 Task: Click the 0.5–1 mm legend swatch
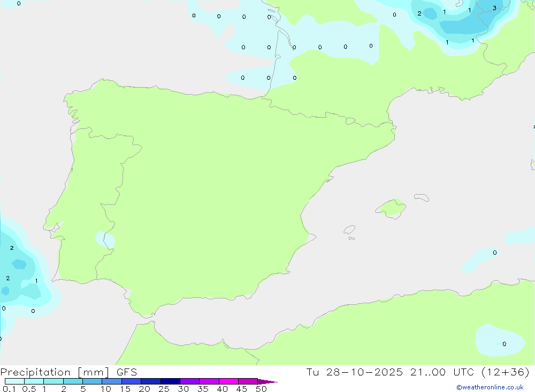click(x=34, y=381)
